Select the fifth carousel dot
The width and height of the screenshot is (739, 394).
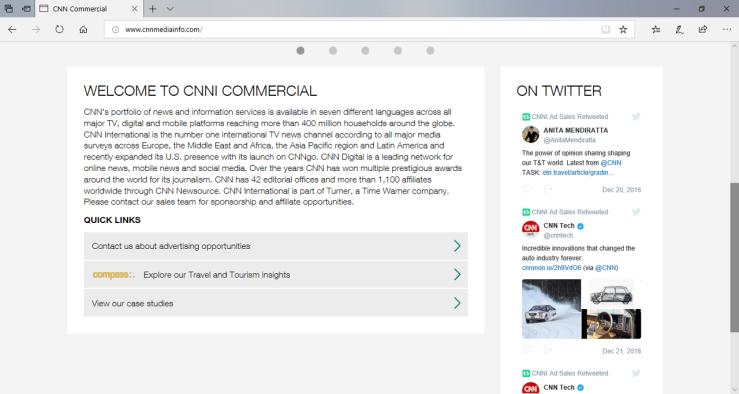(430, 50)
